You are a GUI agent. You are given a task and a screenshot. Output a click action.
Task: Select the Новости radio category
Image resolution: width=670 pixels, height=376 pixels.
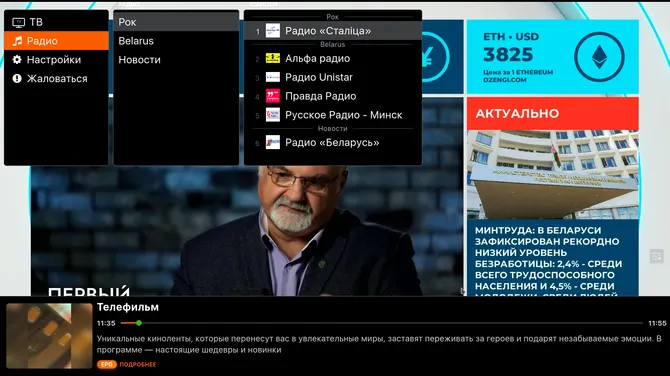(x=176, y=59)
